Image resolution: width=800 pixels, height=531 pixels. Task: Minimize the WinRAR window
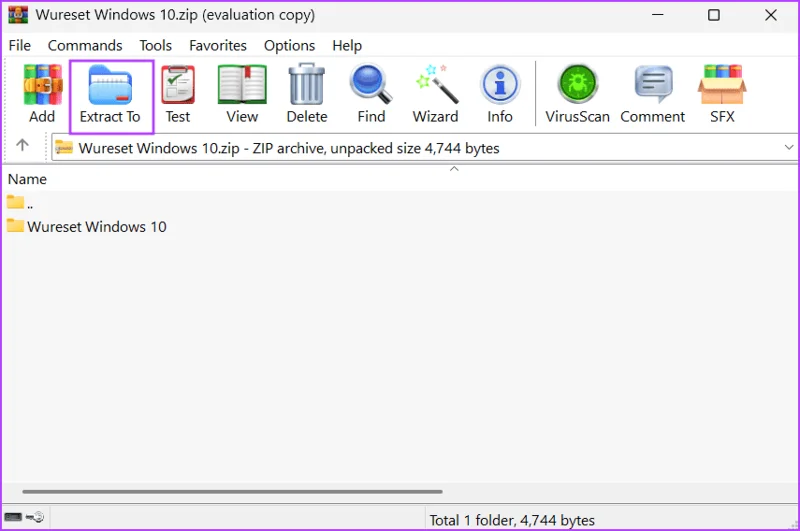(x=658, y=15)
